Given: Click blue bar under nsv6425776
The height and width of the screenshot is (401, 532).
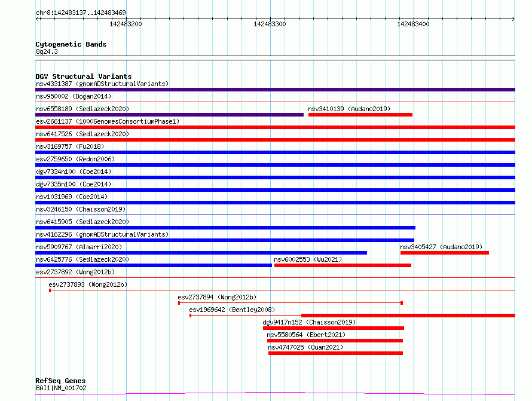Looking at the screenshot, I should pos(154,265).
